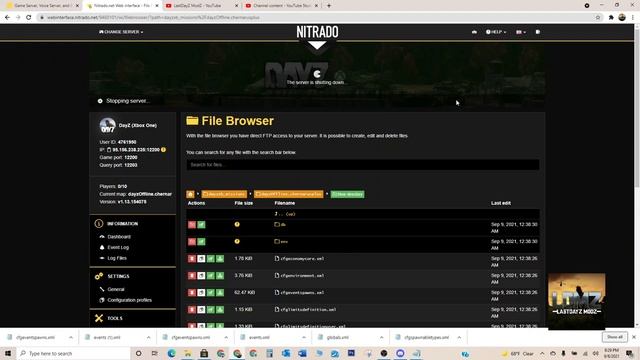This screenshot has width=640, height=360.
Task: Click the Windows taskbar search box
Action: 73,353
